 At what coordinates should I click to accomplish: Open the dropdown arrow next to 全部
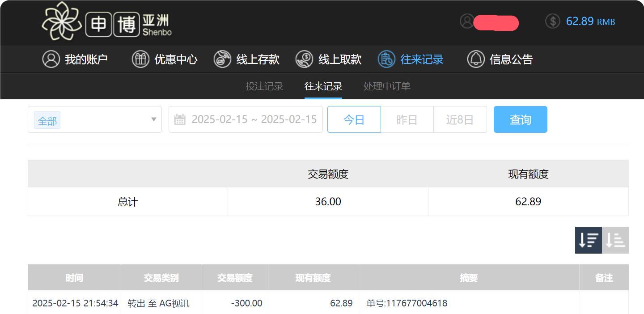153,119
